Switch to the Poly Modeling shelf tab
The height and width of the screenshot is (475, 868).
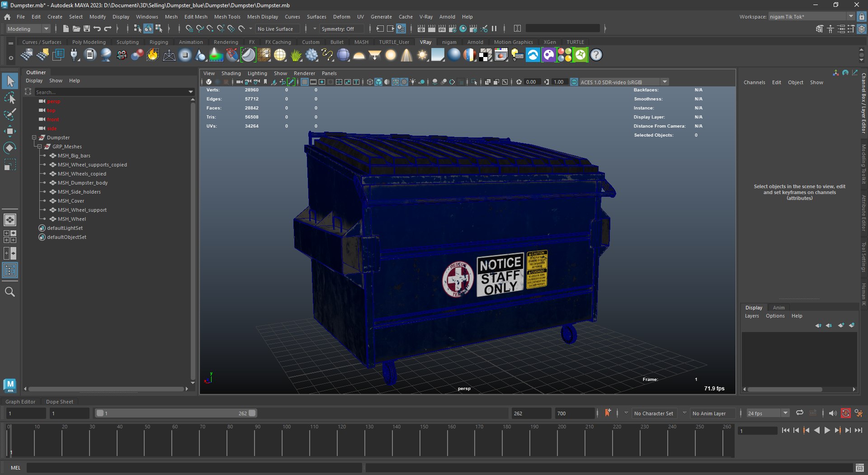89,42
